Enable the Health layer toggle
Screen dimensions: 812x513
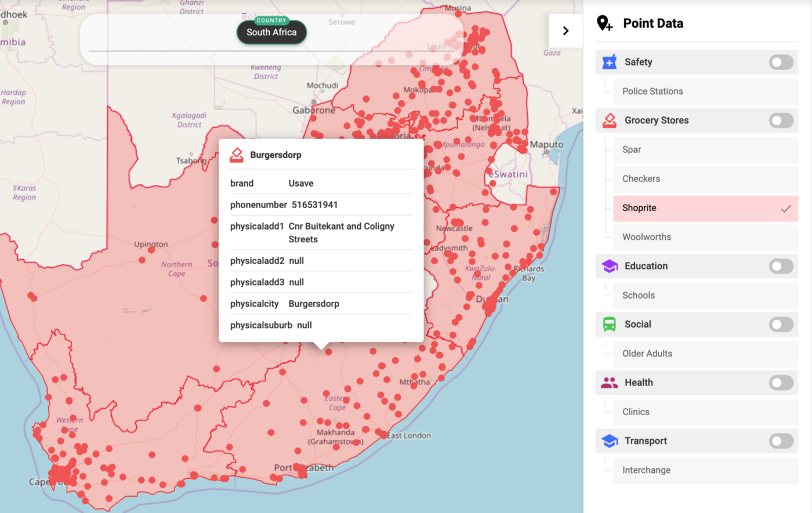[781, 383]
